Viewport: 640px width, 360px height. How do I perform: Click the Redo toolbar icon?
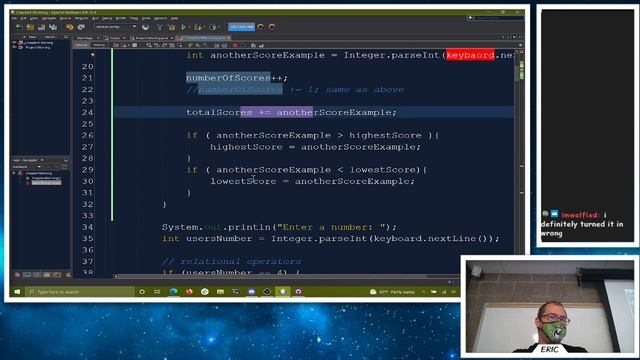(81, 27)
